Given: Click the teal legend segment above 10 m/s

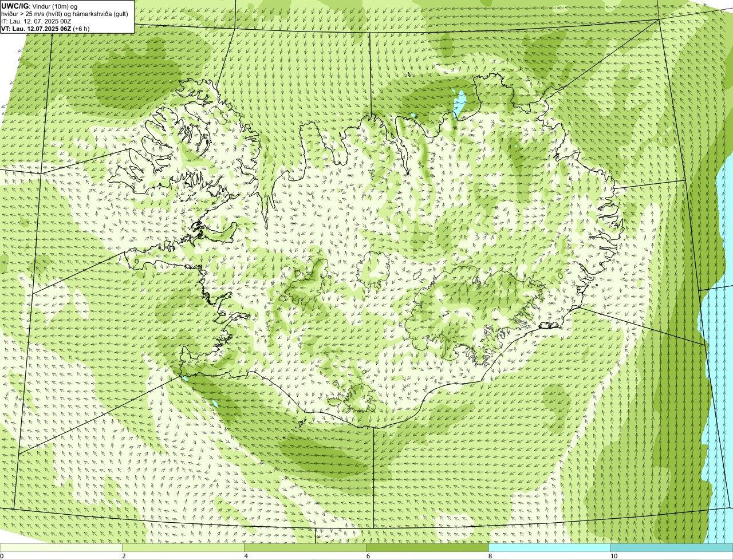Looking at the screenshot, I should coord(672,548).
